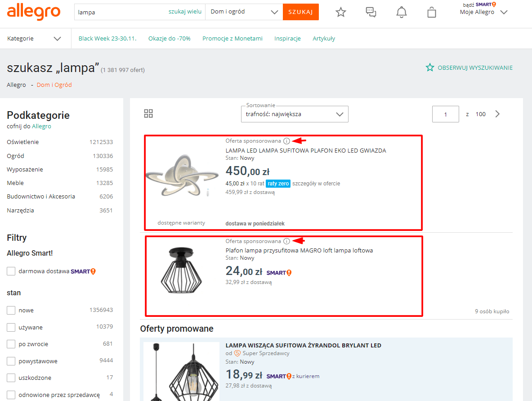Open shopping bag cart icon
532x401 pixels.
point(432,12)
